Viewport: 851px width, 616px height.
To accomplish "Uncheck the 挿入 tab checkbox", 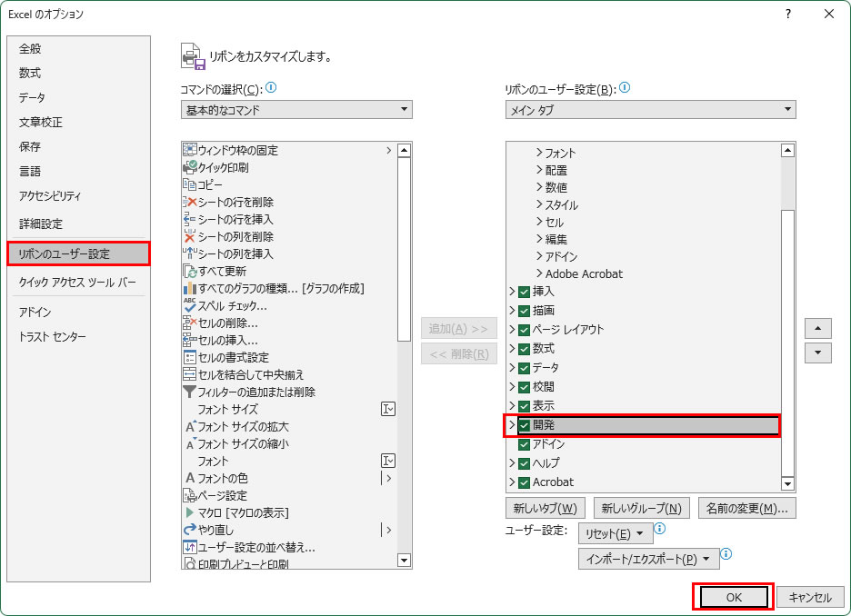I will [x=524, y=293].
